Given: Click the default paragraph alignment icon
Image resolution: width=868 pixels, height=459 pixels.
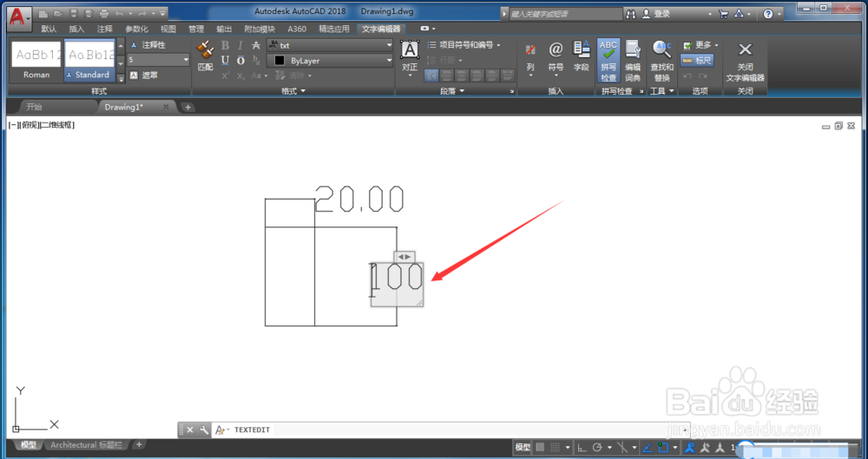Looking at the screenshot, I should point(431,75).
